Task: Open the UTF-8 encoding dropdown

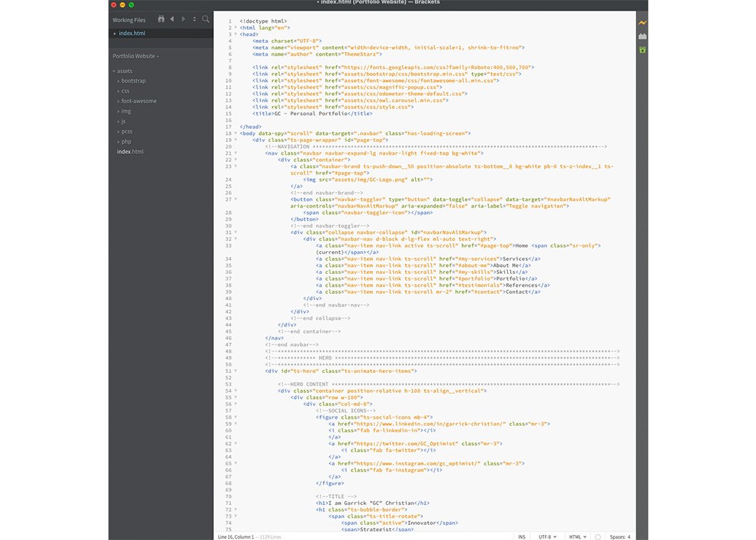Action: [548, 536]
